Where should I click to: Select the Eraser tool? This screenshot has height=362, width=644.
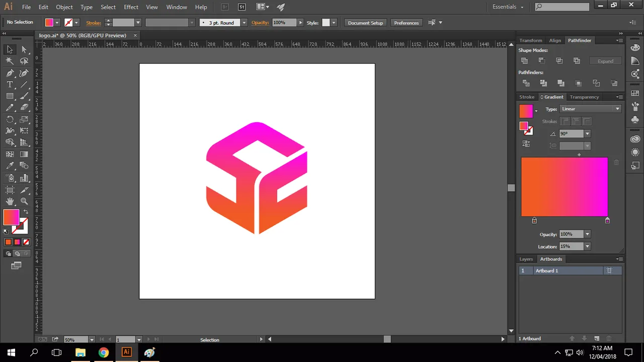tap(24, 108)
